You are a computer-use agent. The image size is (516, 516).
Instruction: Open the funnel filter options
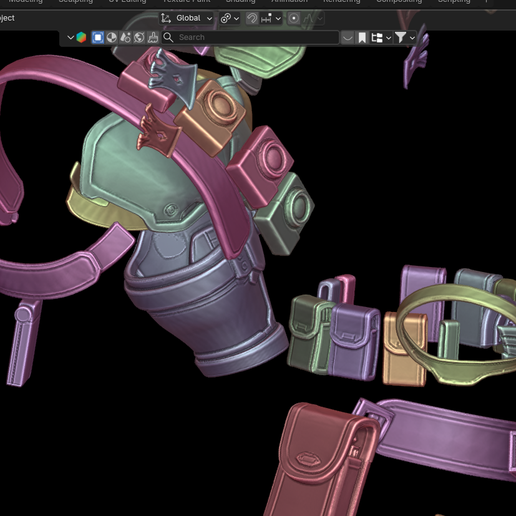pyautogui.click(x=405, y=37)
